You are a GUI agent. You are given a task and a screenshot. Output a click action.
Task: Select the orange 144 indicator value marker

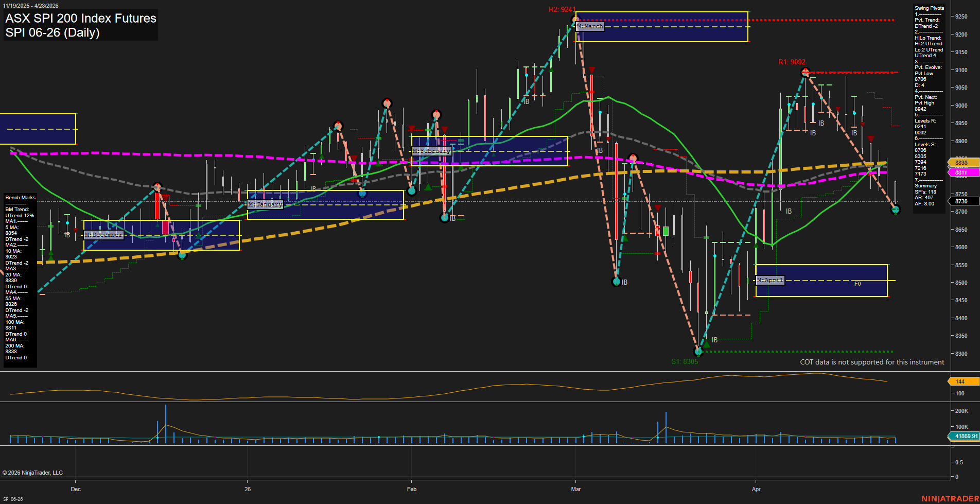(x=961, y=381)
